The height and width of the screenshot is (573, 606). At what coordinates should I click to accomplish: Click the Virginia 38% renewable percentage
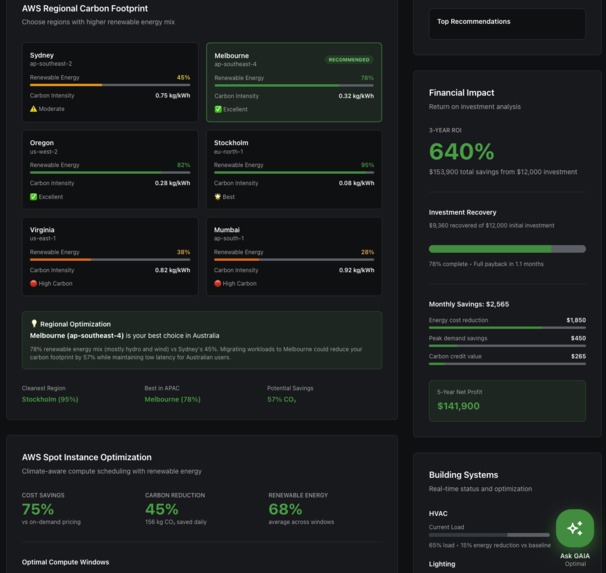tap(184, 252)
